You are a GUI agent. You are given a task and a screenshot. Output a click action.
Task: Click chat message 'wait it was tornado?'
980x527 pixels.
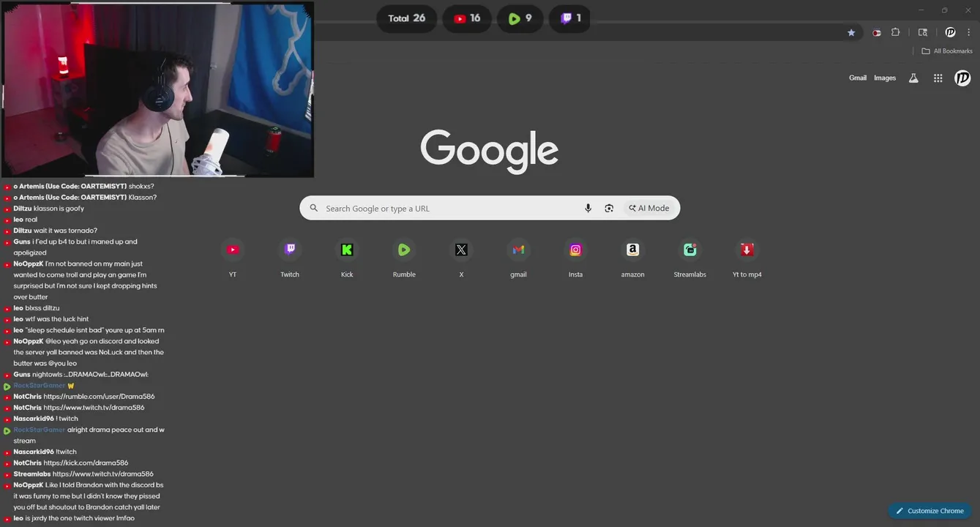65,231
